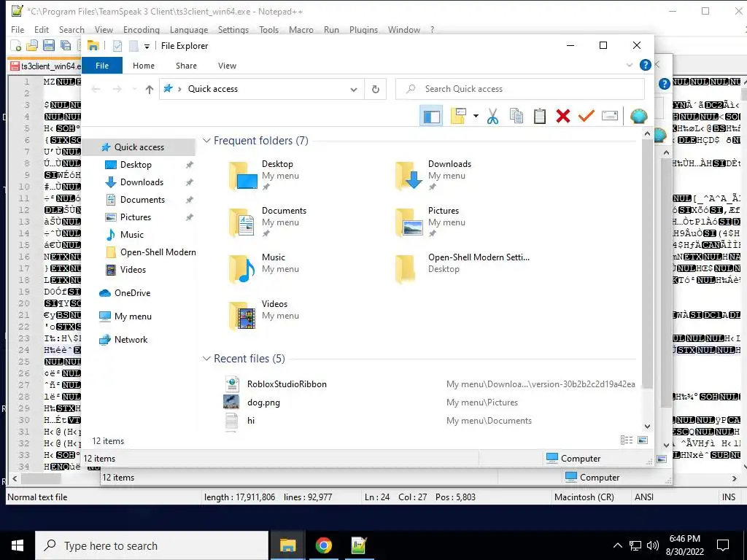This screenshot has width=747, height=560.
Task: Click the File Explorer content scrollbar down arrow
Action: (647, 427)
